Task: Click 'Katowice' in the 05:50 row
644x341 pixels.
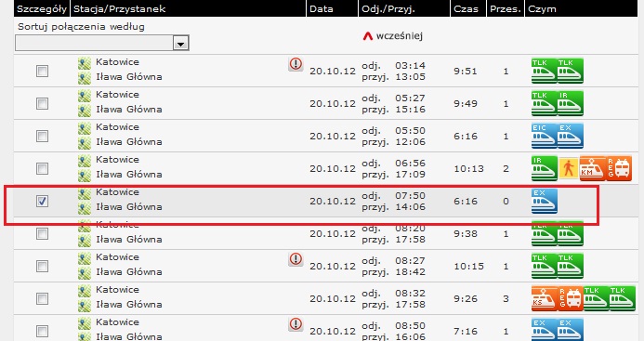Action: pyautogui.click(x=117, y=127)
